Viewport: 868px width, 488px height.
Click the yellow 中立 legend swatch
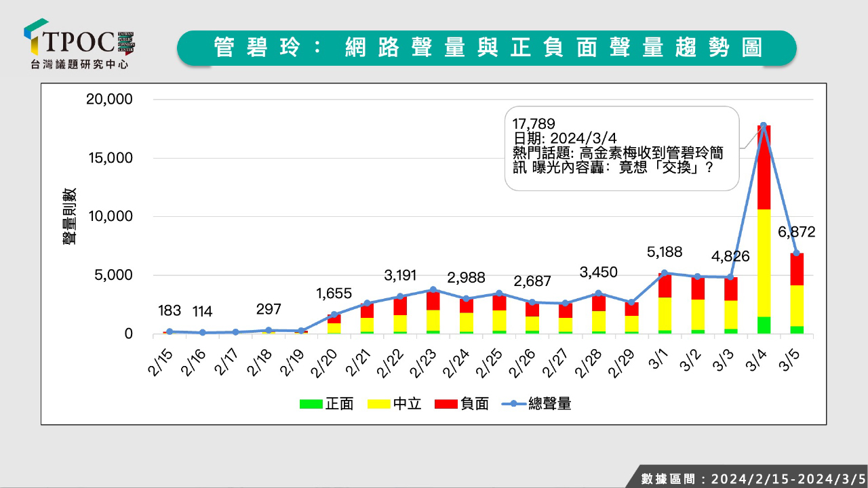[378, 404]
